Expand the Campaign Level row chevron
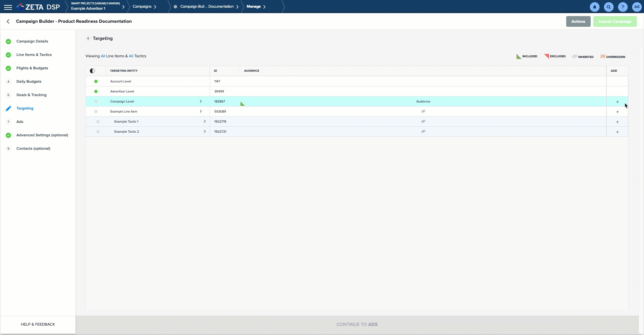Screen dimensions: 644x335 [201, 102]
